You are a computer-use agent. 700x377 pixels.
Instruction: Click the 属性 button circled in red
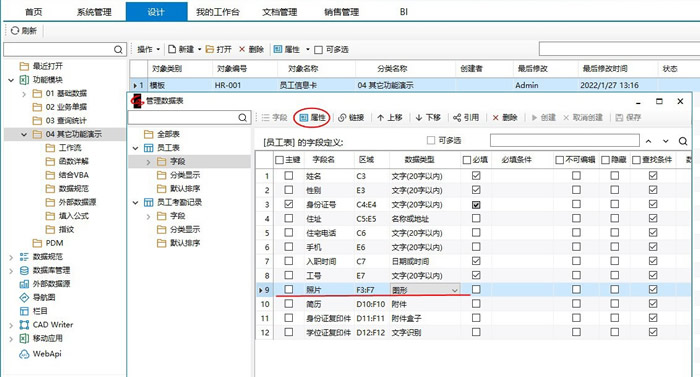click(x=312, y=117)
